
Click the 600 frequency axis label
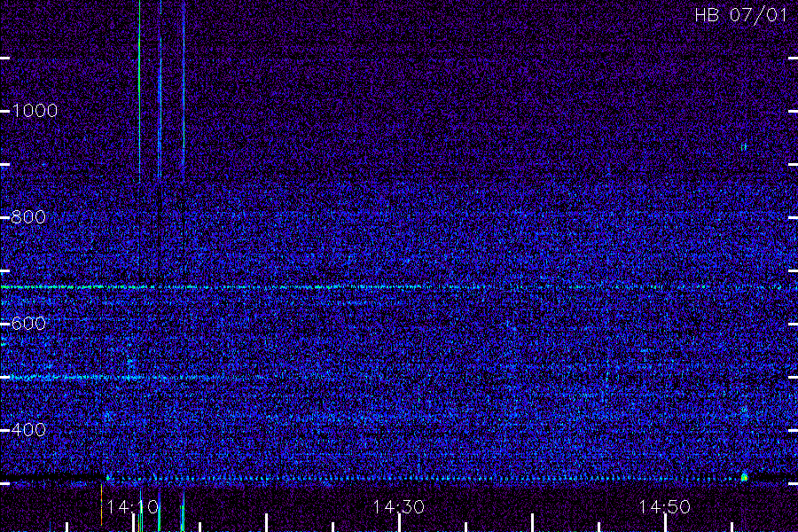tap(28, 324)
